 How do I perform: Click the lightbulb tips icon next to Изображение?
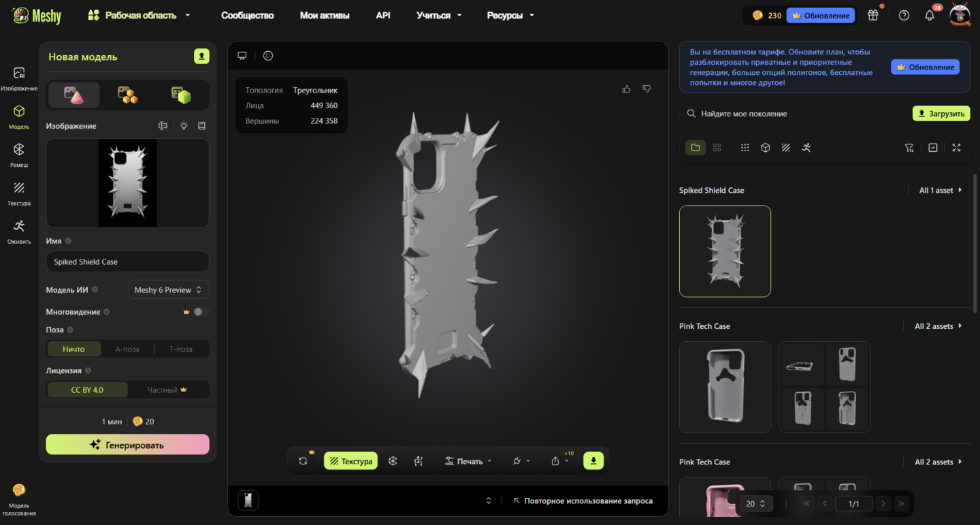tap(184, 126)
